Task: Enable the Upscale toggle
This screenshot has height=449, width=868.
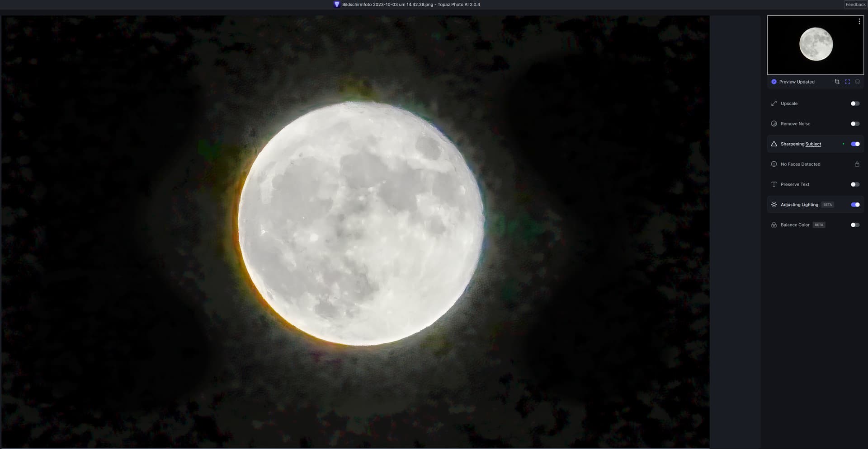Action: [x=854, y=103]
